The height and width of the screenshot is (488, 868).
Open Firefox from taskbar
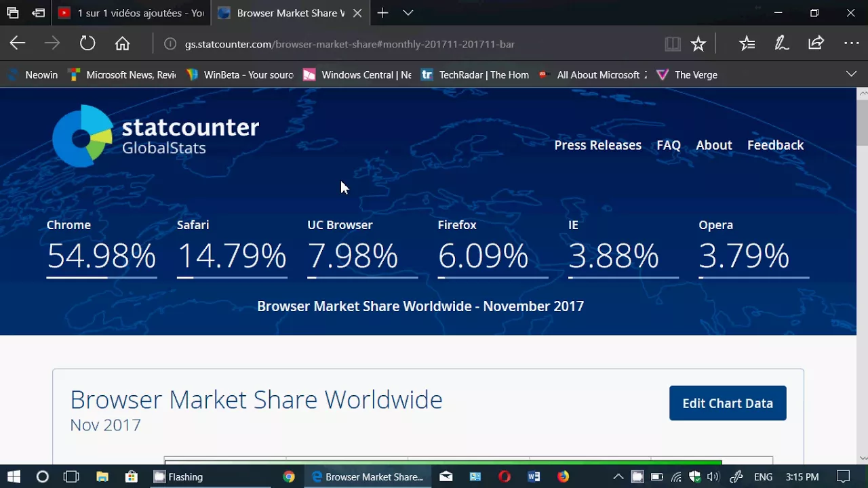click(564, 476)
